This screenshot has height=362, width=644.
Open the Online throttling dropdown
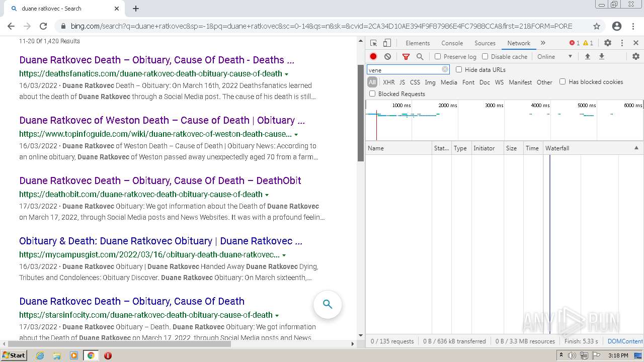(x=554, y=57)
